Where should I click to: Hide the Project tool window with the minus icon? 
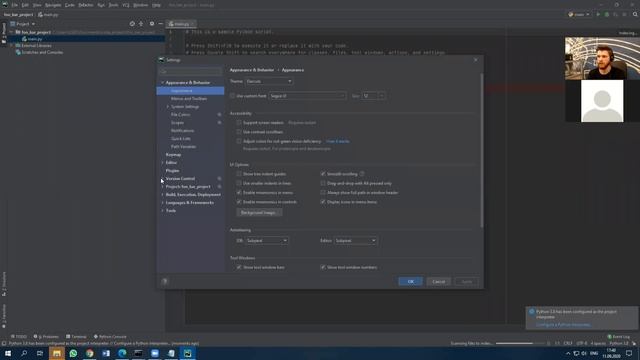[160, 24]
